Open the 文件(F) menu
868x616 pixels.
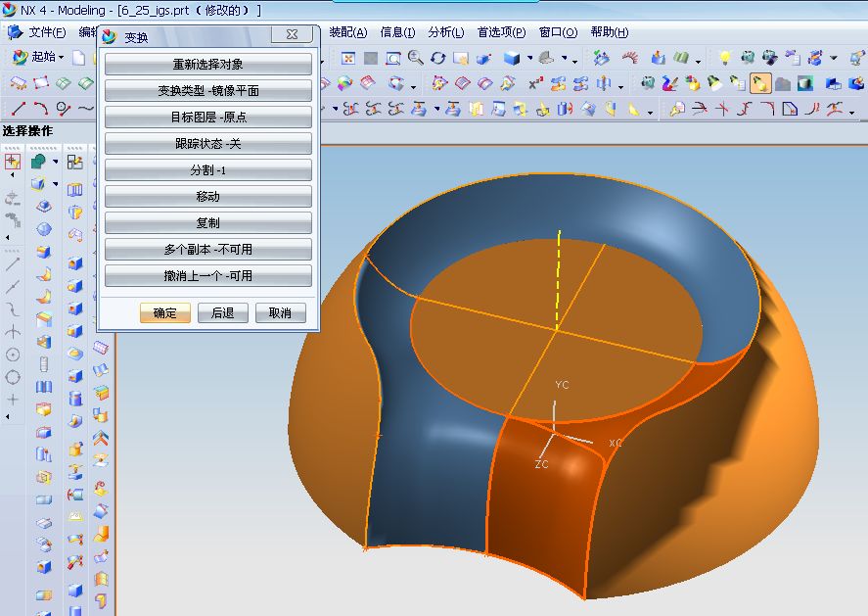tap(47, 32)
